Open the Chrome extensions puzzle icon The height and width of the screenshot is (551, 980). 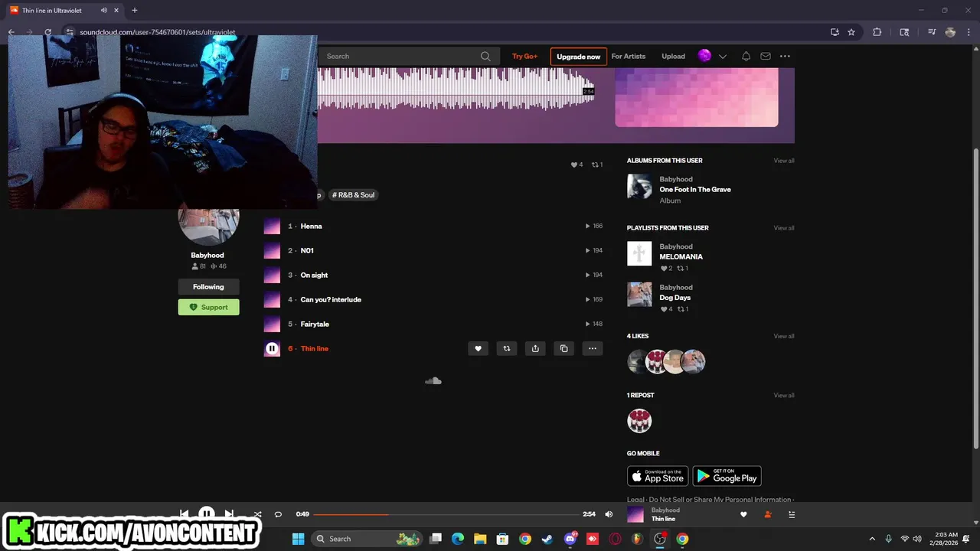(877, 32)
